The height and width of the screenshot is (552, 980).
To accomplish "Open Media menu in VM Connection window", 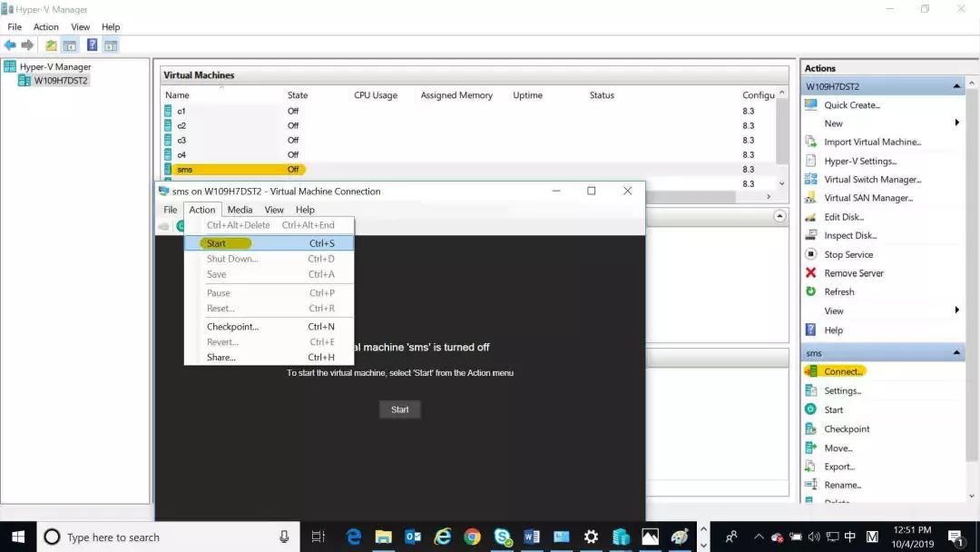I will pos(240,210).
